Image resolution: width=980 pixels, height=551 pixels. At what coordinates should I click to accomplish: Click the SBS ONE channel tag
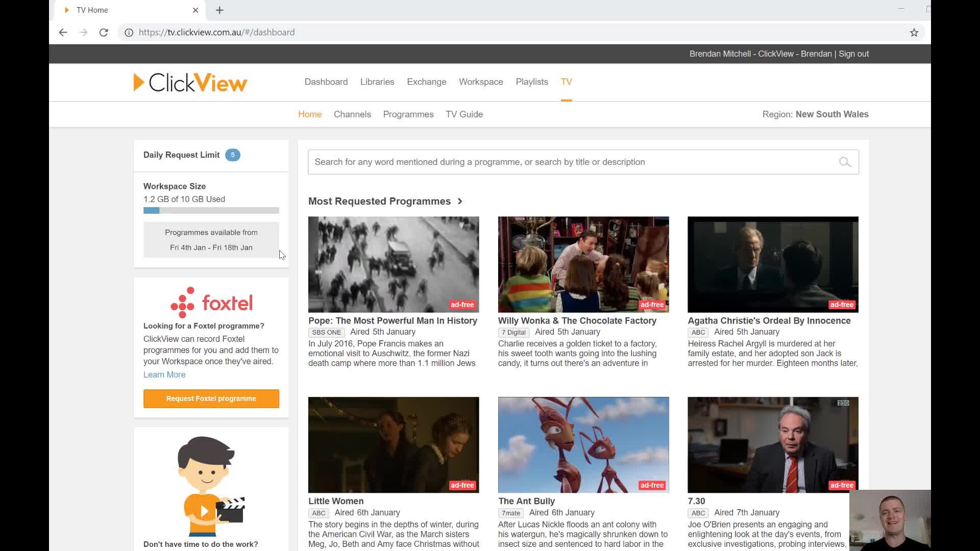(x=327, y=332)
